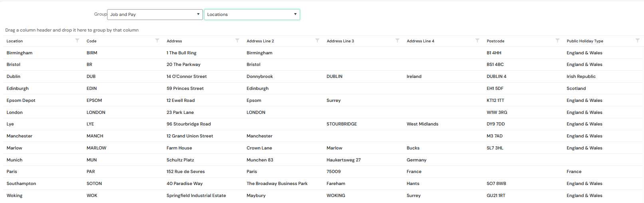The width and height of the screenshot is (644, 203).
Task: Click postcode W1W 3RG
Action: point(497,112)
